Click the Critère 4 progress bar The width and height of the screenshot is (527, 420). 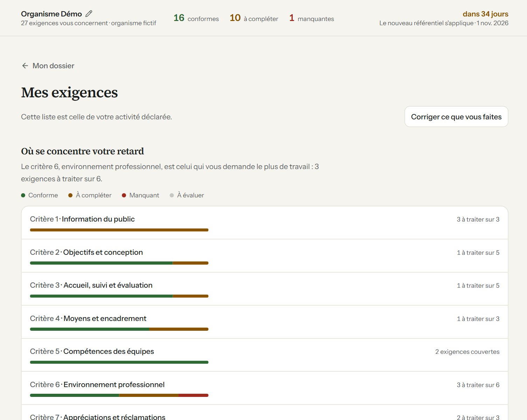click(x=119, y=329)
